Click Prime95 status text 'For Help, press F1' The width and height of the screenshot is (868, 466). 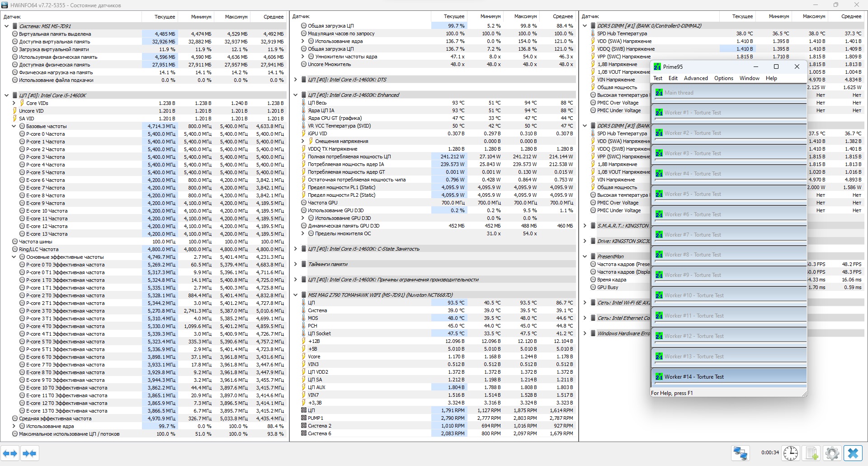coord(672,393)
